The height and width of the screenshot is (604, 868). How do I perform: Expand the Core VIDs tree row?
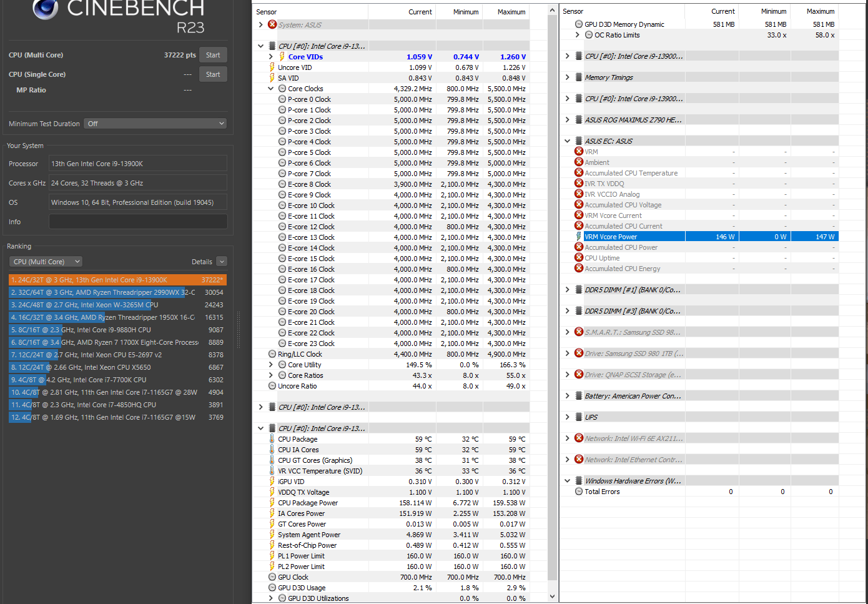(x=270, y=57)
